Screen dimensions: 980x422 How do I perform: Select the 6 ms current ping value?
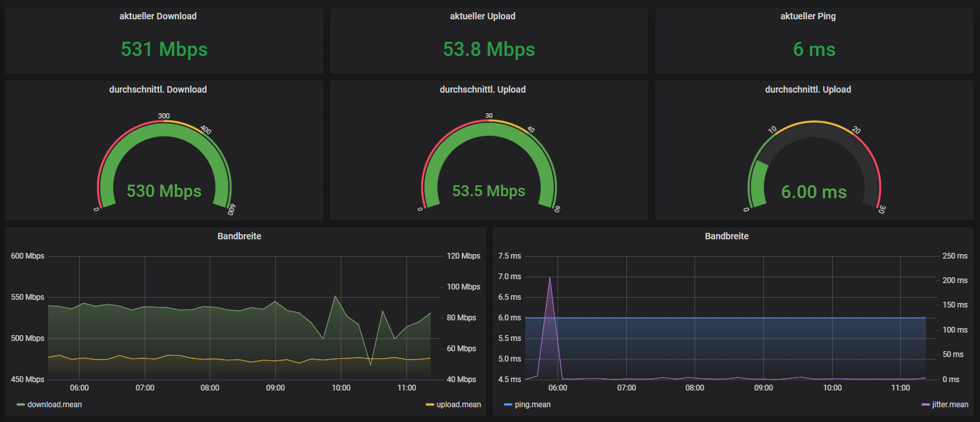tap(814, 49)
